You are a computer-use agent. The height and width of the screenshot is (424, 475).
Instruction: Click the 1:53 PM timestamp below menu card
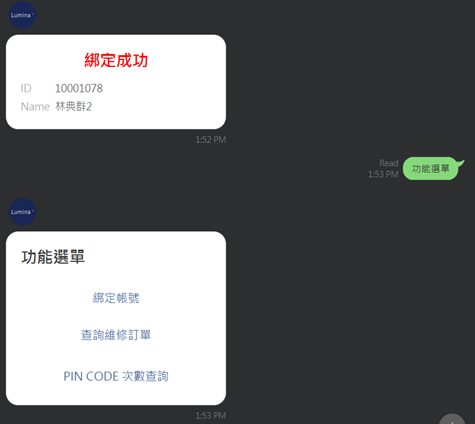click(x=211, y=416)
